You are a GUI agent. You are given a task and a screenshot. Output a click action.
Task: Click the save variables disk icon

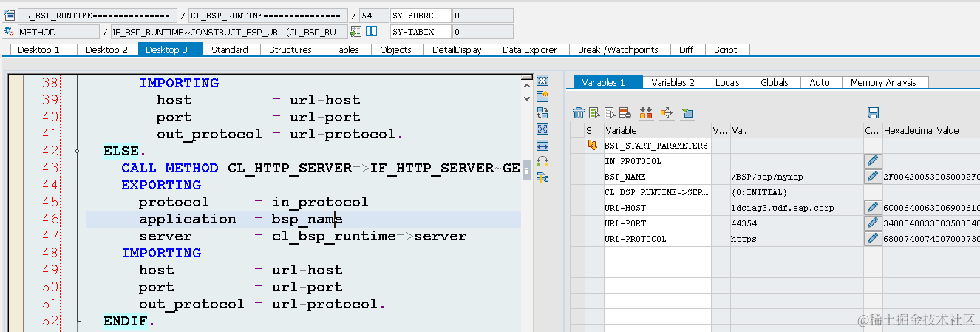click(x=873, y=112)
